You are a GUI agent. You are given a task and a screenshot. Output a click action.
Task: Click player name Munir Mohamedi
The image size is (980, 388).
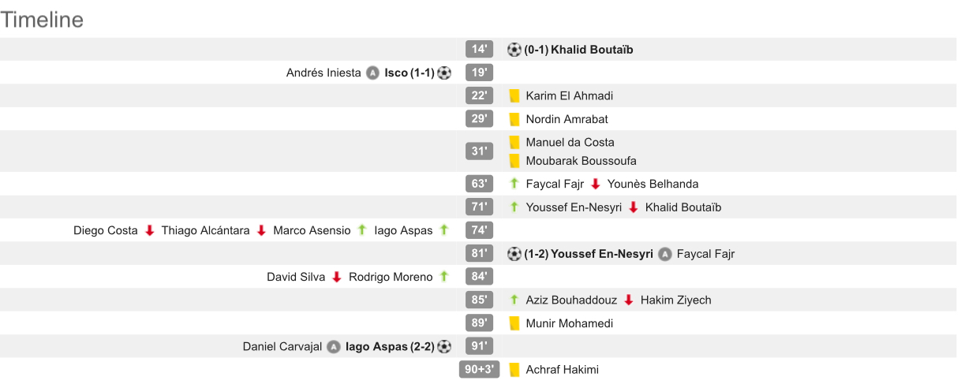[x=569, y=323]
